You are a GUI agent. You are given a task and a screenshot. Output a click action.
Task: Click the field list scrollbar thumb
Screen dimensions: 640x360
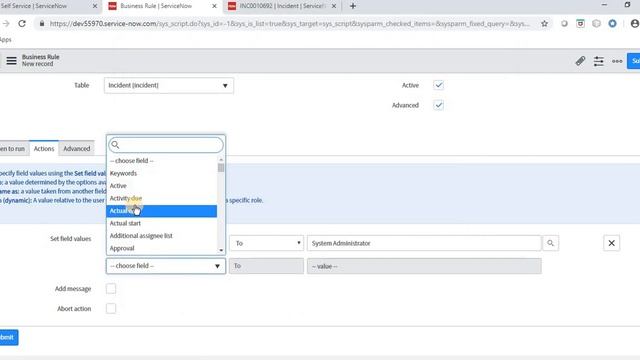[x=221, y=168]
